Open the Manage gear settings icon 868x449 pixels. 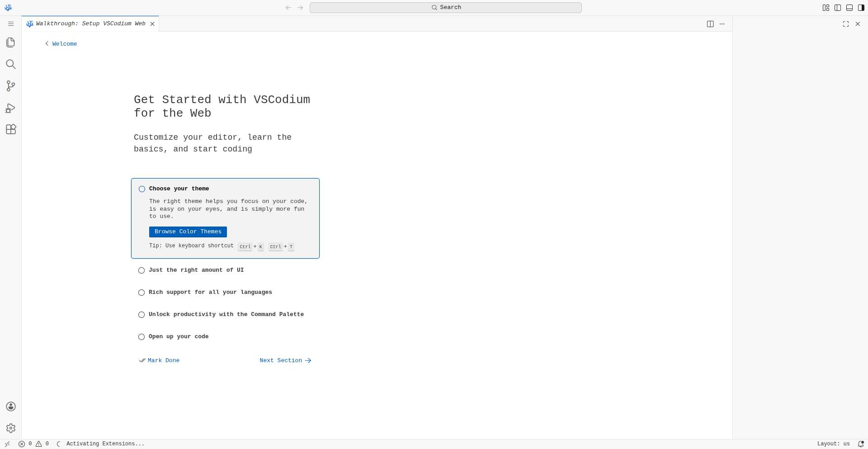(x=11, y=428)
